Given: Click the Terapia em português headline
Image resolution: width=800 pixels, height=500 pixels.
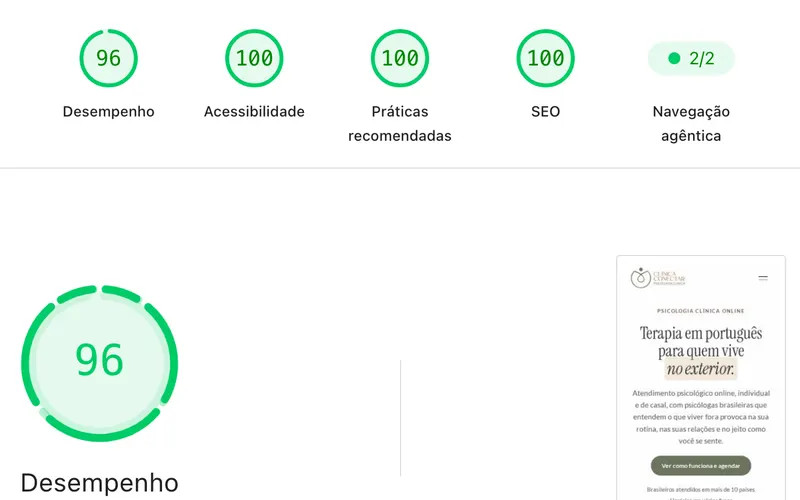Looking at the screenshot, I should (x=701, y=351).
